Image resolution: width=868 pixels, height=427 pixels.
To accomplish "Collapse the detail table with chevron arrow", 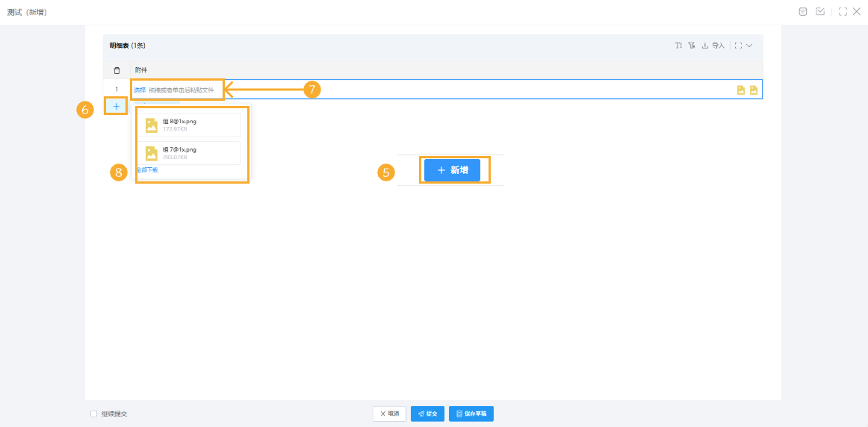I will pos(750,46).
